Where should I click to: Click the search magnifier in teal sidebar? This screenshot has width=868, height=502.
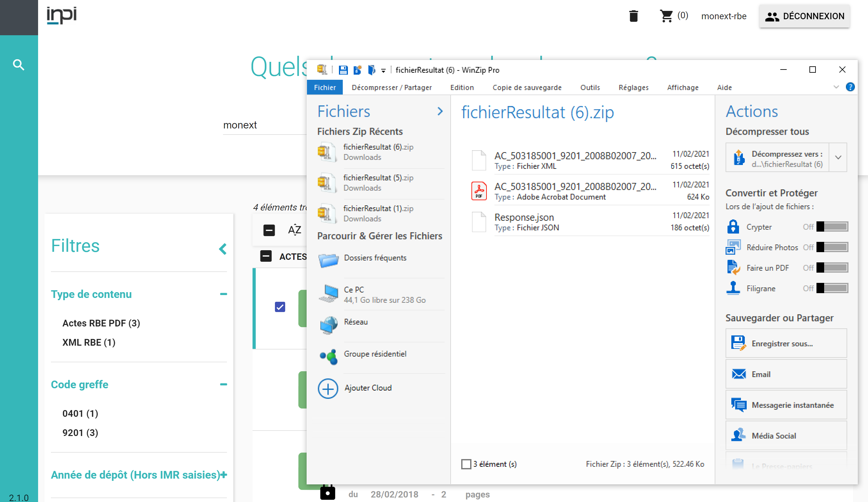point(19,65)
